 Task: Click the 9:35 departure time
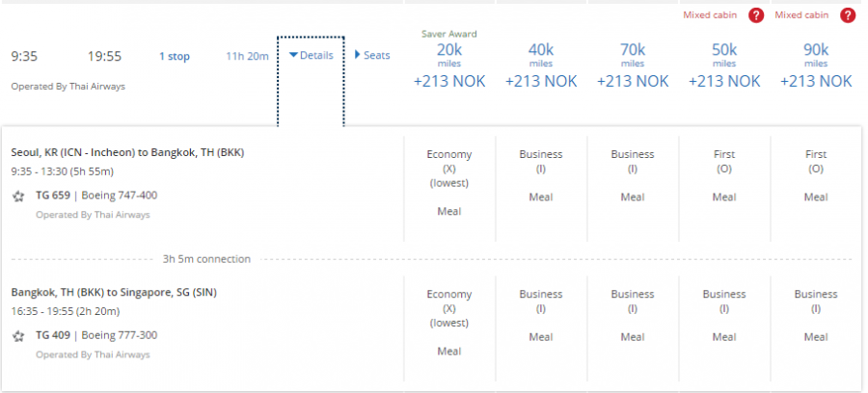pos(24,57)
